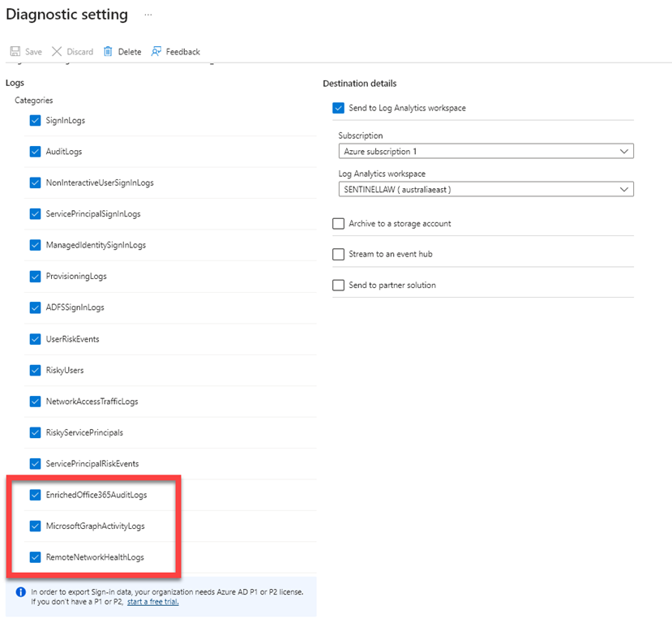Screen dimensions: 672x623
Task: Uncheck the SignInLogs checkbox
Action: (x=35, y=121)
